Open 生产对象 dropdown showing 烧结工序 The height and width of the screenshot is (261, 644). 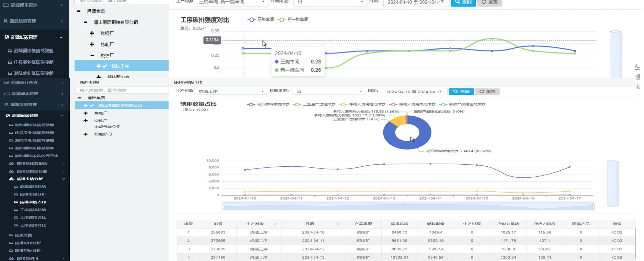pos(231,91)
